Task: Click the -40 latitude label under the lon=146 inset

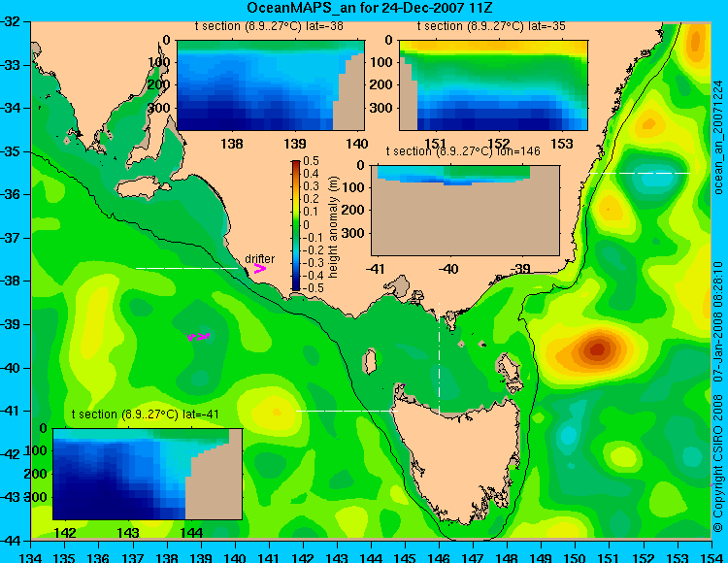Action: click(449, 269)
